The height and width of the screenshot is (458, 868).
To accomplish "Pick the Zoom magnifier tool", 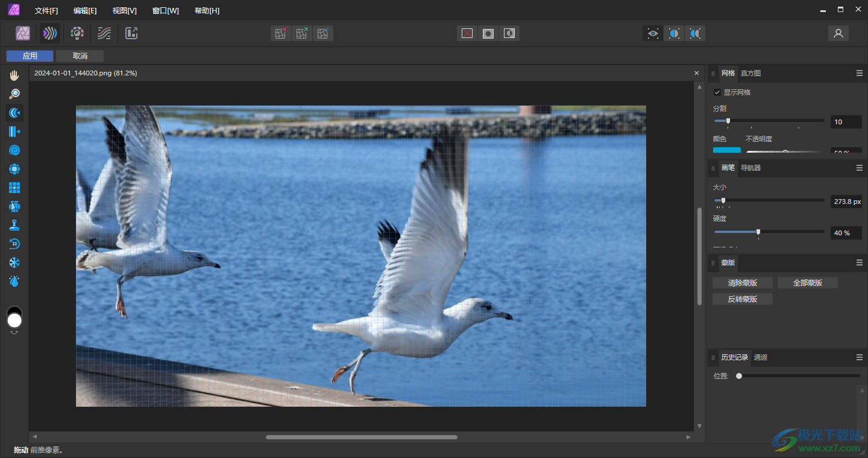I will click(x=15, y=94).
